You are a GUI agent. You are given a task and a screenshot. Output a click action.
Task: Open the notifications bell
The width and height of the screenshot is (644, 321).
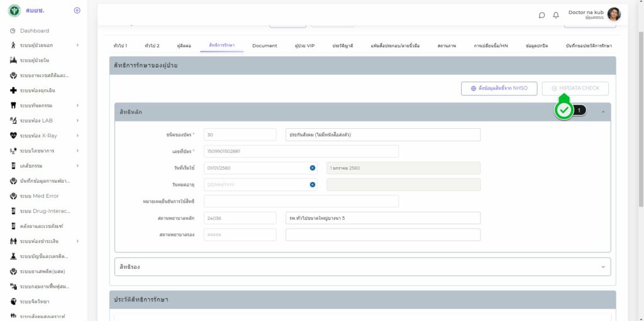[556, 15]
